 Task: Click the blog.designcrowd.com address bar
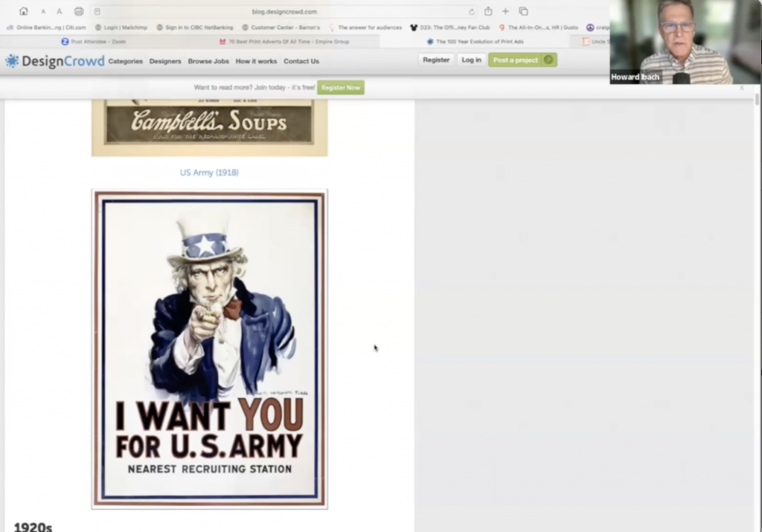pos(284,12)
